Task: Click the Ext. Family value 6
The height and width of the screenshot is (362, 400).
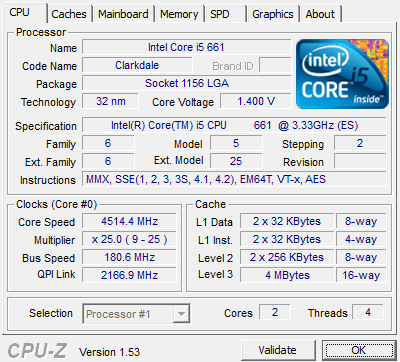Action: [x=108, y=161]
